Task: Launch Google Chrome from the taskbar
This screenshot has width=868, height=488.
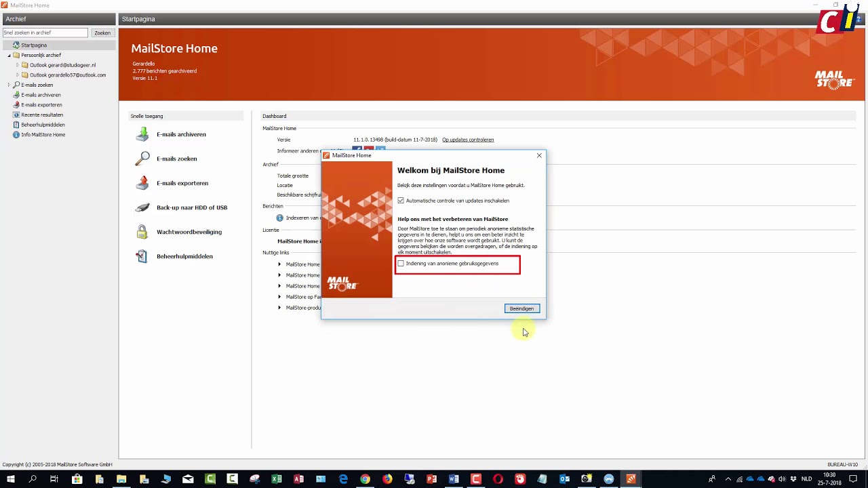Action: coord(365,479)
